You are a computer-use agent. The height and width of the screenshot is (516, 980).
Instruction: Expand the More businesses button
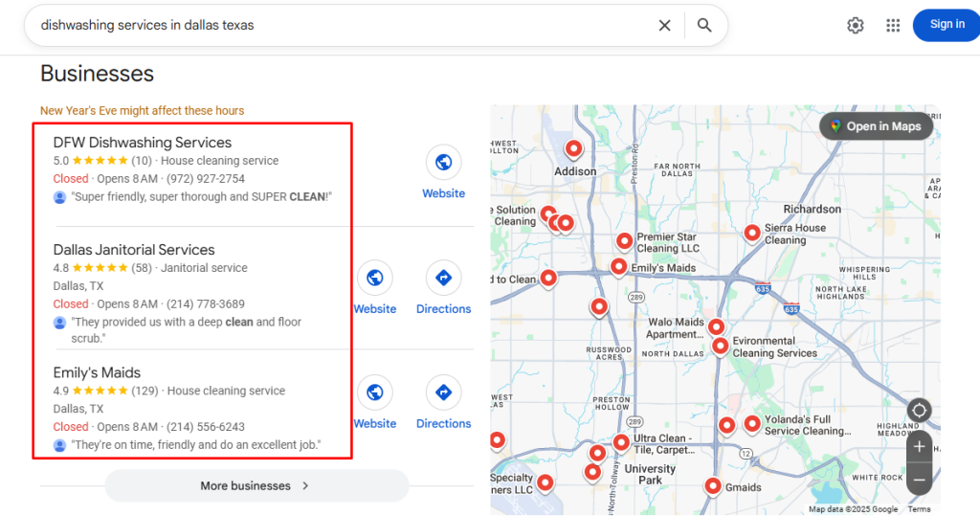256,486
